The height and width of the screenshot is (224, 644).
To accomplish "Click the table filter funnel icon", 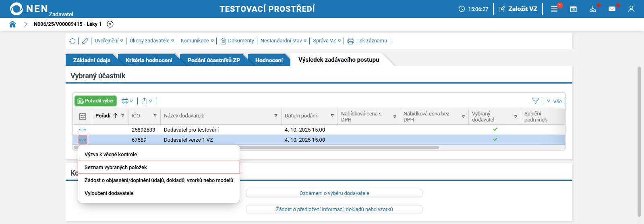I will click(x=536, y=101).
